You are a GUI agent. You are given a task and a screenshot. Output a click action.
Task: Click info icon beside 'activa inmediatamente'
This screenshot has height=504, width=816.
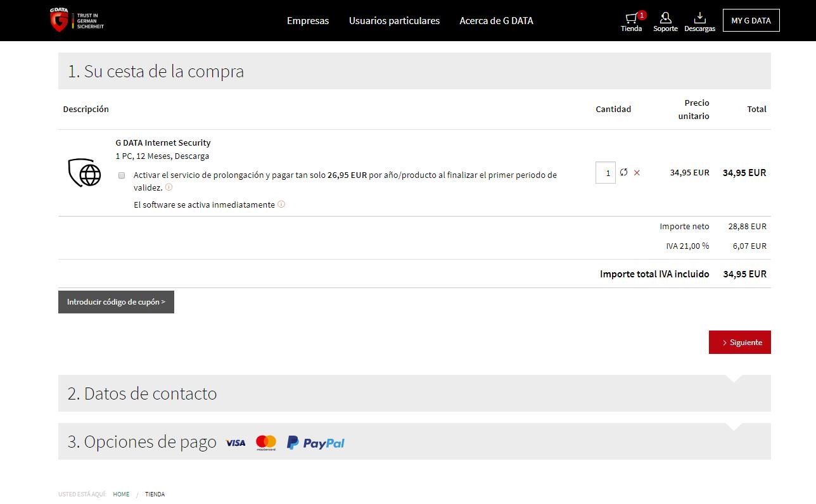click(281, 205)
